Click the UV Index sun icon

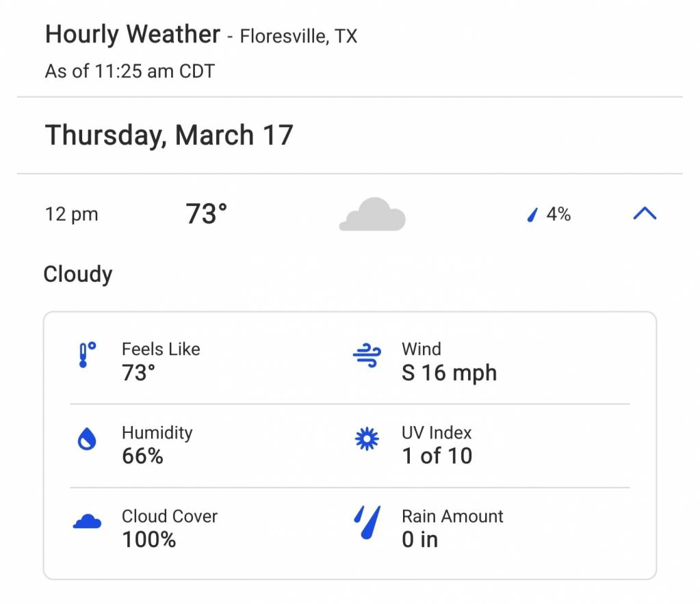pos(367,439)
